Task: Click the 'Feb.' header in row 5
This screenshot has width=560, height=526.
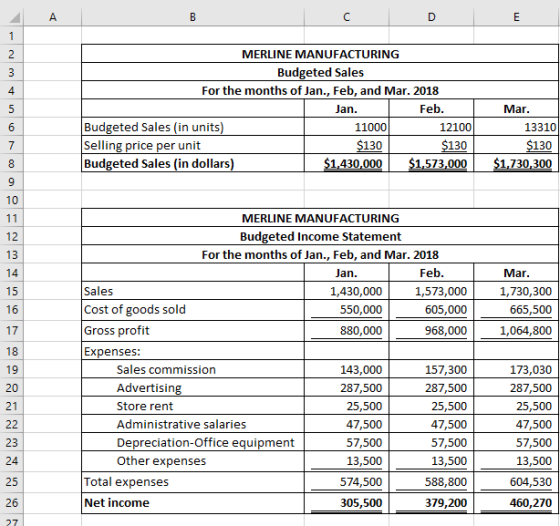Action: click(x=431, y=109)
